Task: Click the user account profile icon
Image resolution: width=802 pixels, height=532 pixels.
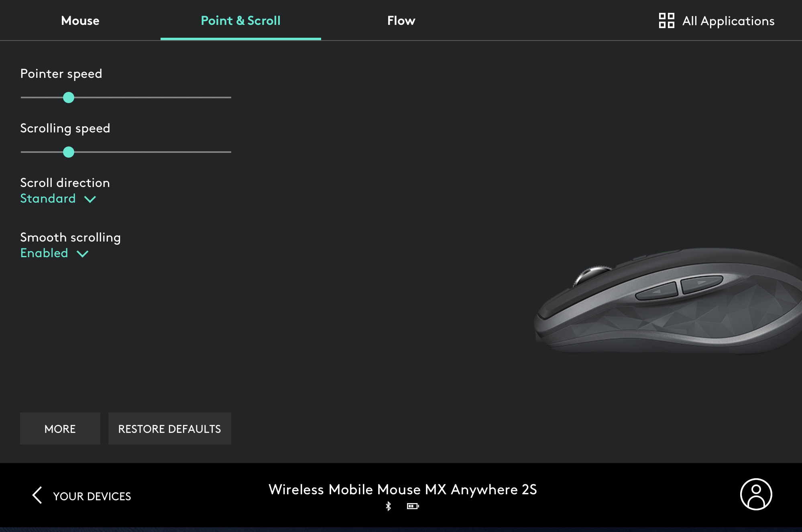Action: (x=756, y=494)
